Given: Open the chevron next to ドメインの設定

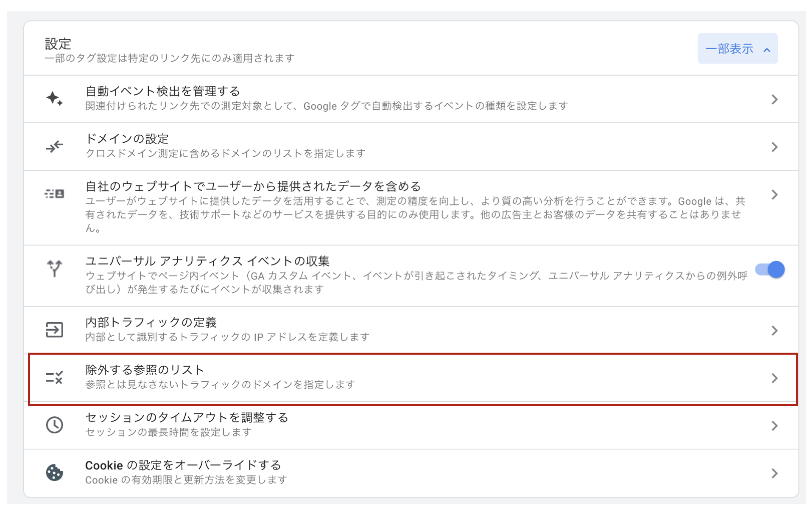Looking at the screenshot, I should (774, 147).
